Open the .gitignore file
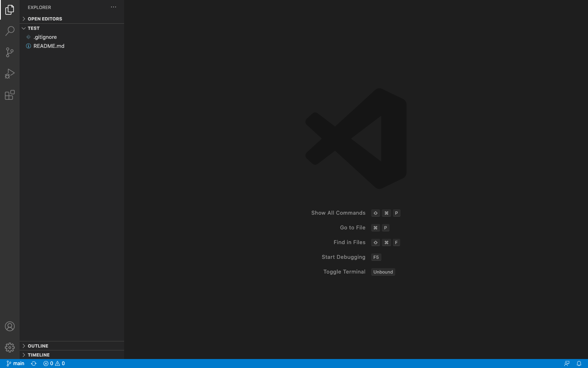 coord(45,37)
